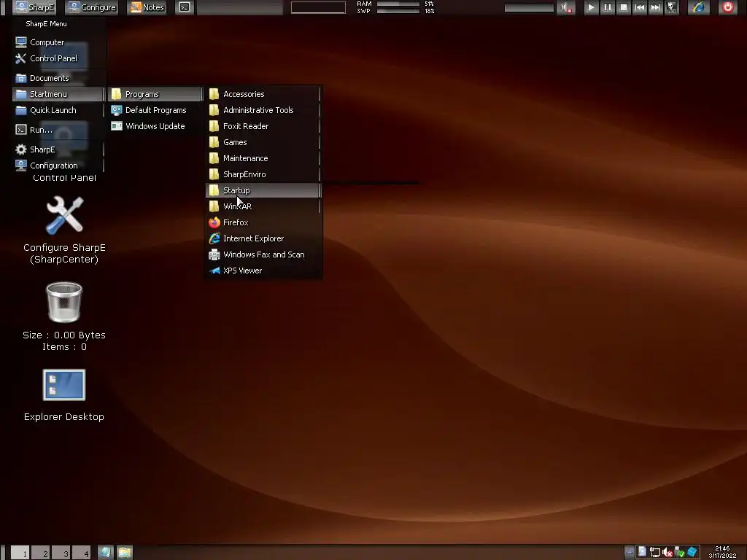
Task: Click the show desktop icon in bottom bar
Action: (x=105, y=553)
